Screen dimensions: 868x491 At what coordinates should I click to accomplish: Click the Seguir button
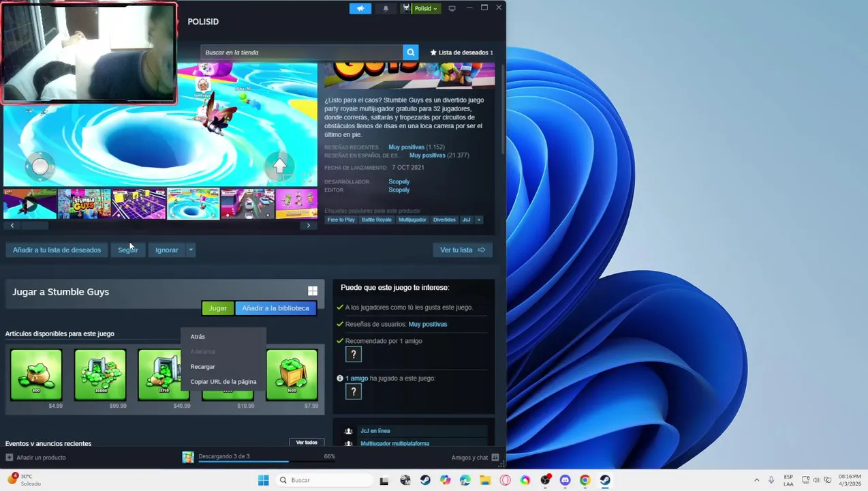point(128,250)
